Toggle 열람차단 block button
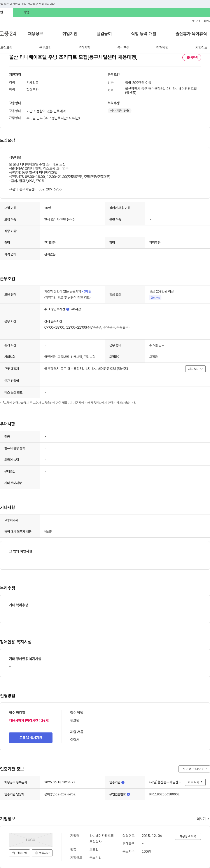 (x=42, y=853)
